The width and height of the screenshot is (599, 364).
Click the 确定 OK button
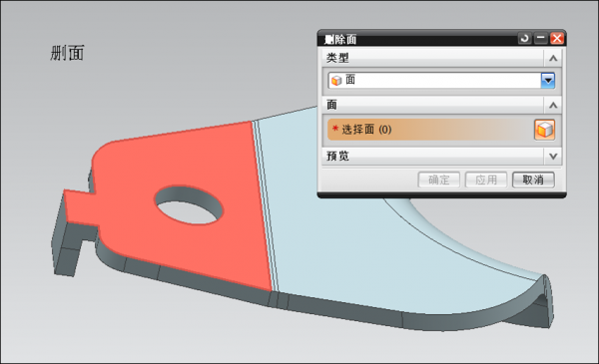[x=439, y=180]
